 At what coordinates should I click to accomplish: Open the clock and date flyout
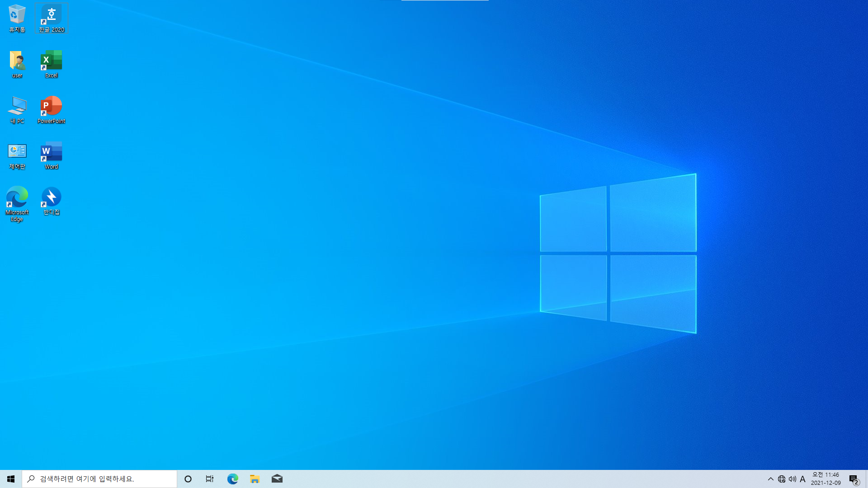(826, 479)
